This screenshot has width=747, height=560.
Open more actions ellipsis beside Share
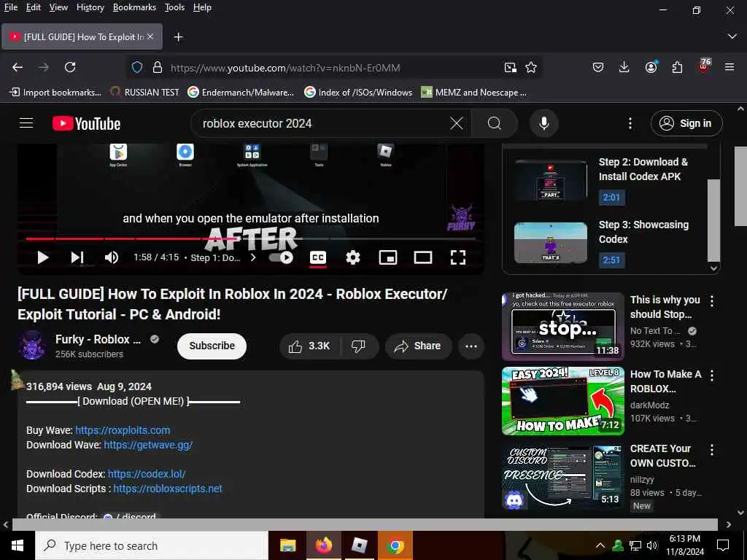pos(471,346)
